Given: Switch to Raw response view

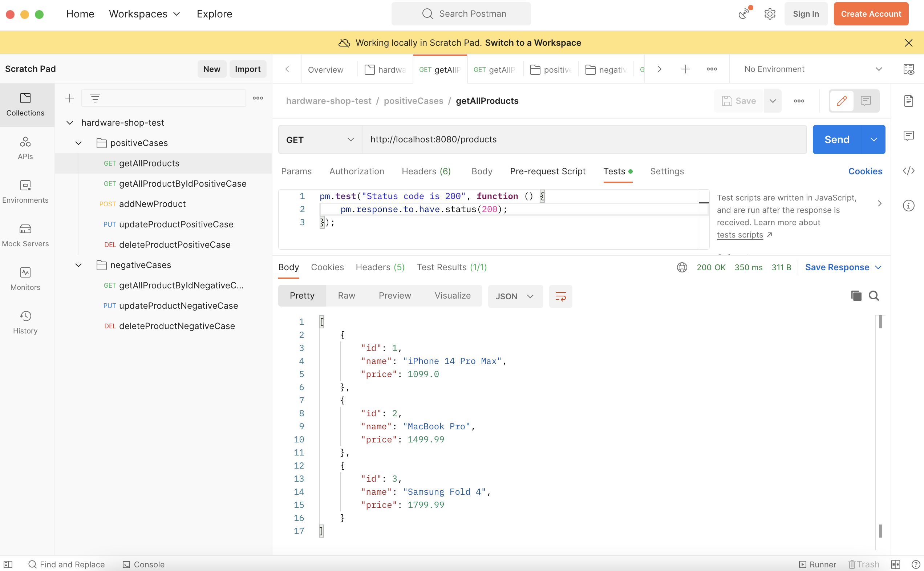Looking at the screenshot, I should (346, 296).
